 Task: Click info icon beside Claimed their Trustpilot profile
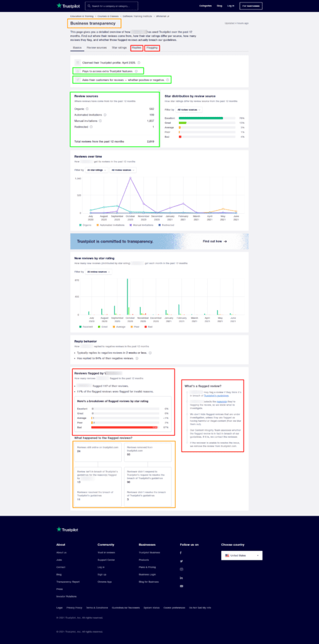pos(139,62)
